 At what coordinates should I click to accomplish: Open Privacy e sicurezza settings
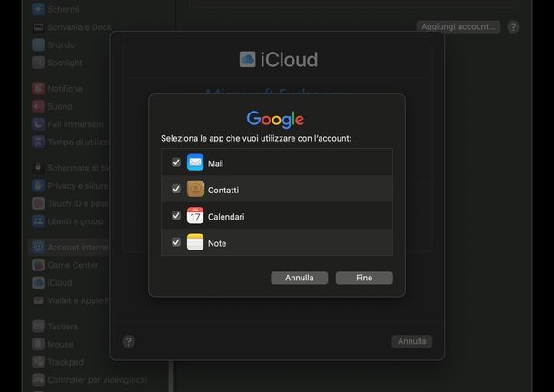pyautogui.click(x=70, y=186)
